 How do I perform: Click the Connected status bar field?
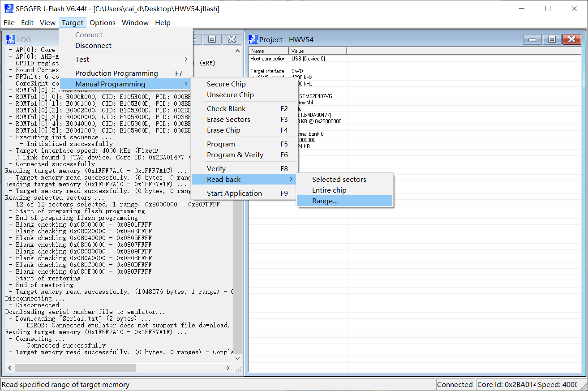(455, 385)
